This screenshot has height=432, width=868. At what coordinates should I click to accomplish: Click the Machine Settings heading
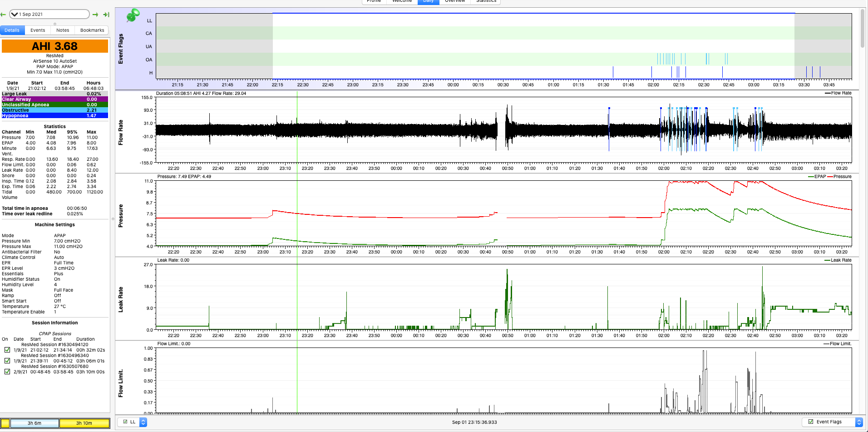click(55, 225)
